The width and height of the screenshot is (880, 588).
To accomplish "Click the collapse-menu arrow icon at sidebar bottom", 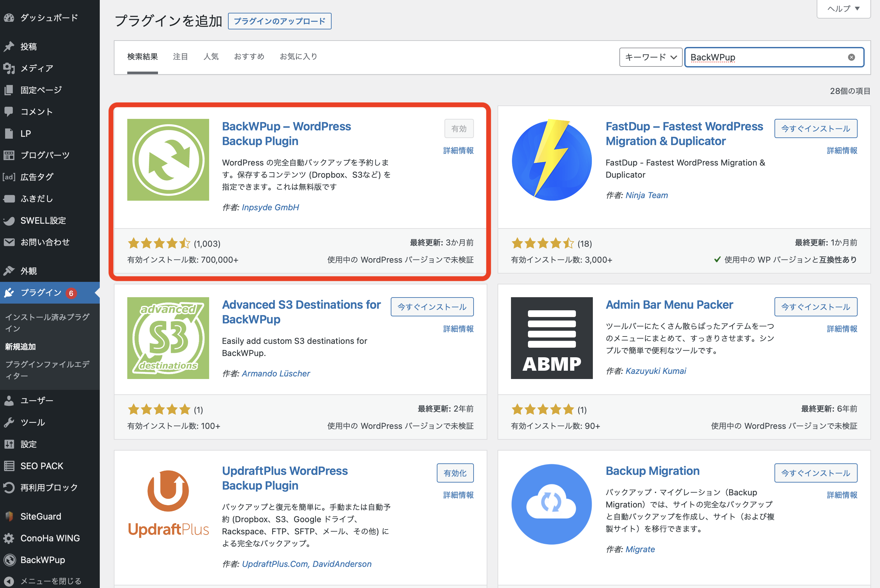I will pyautogui.click(x=9, y=581).
